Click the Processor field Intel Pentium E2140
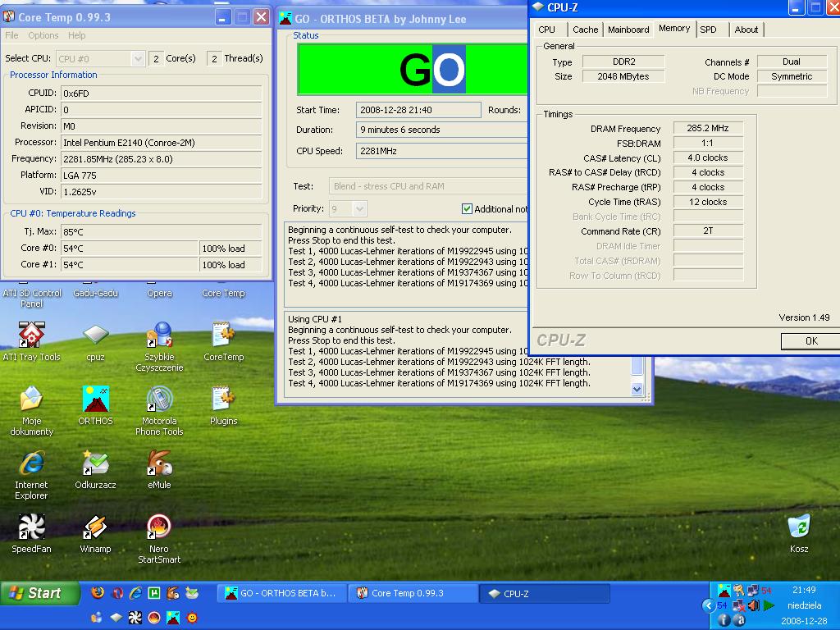This screenshot has width=840, height=630. pos(162,143)
